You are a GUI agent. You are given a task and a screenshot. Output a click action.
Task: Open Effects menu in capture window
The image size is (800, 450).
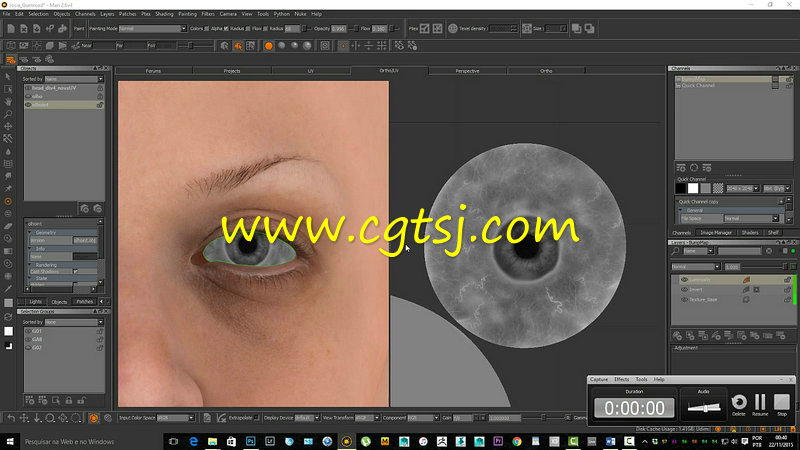(x=621, y=380)
